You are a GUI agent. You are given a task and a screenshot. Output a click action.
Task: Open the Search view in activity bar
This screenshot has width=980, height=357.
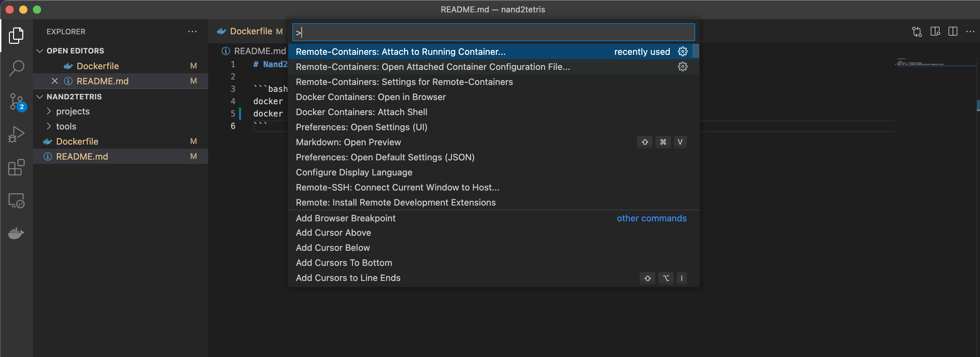point(16,69)
